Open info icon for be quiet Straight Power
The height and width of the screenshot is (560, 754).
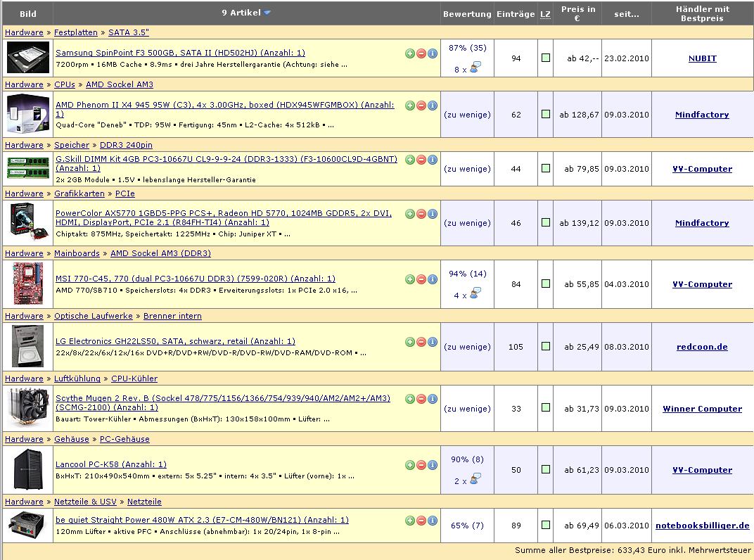coord(433,520)
